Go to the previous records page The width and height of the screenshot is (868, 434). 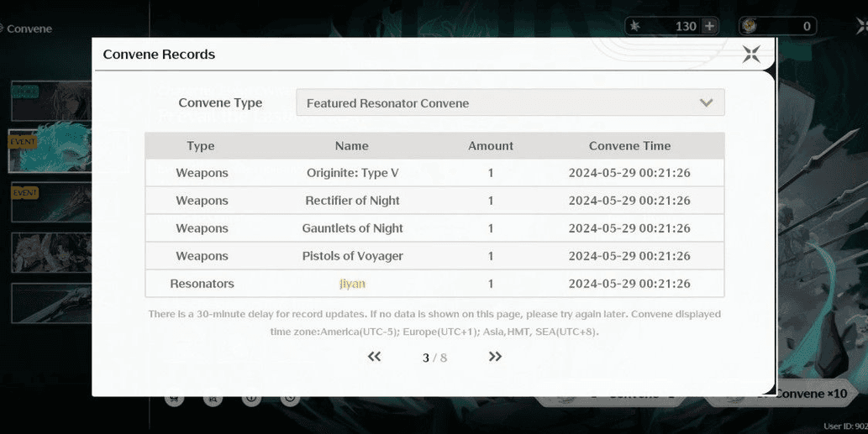(375, 357)
